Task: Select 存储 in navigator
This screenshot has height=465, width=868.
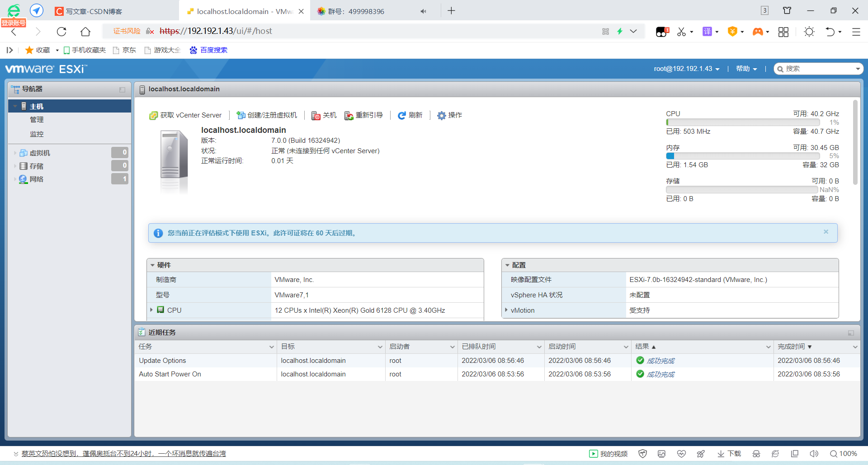Action: (37, 166)
